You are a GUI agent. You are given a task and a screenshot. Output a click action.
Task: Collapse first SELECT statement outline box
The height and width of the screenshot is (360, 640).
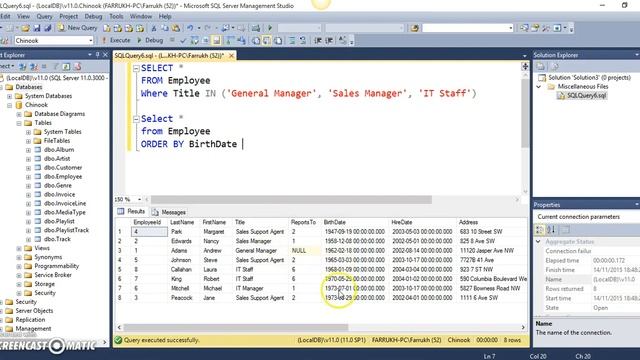click(136, 68)
